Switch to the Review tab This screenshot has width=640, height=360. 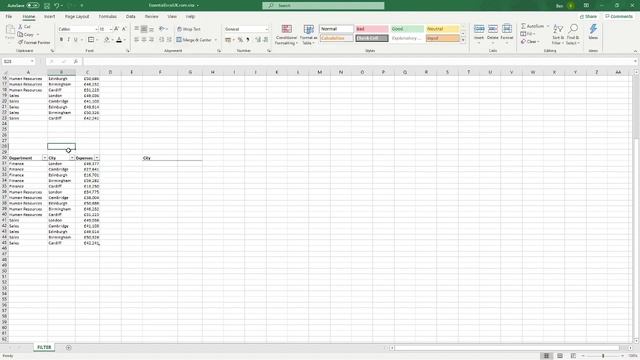pos(151,17)
